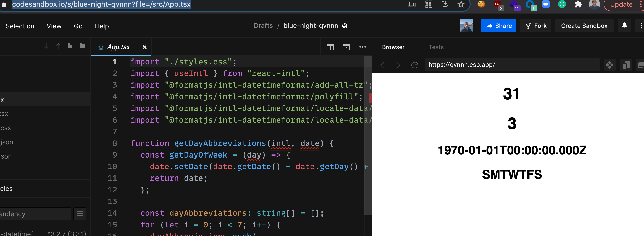
Task: Open the upload files icon
Action: (x=58, y=46)
